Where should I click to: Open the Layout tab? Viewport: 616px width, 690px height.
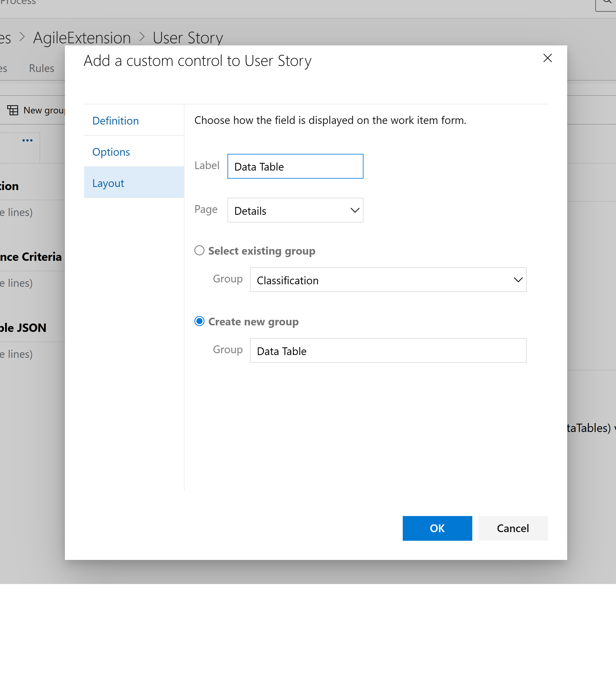coord(108,183)
